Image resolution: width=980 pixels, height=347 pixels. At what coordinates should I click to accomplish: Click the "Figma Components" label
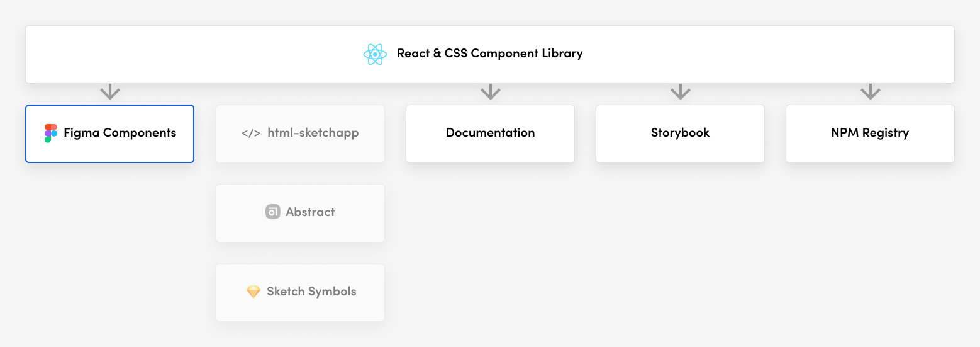(x=120, y=133)
